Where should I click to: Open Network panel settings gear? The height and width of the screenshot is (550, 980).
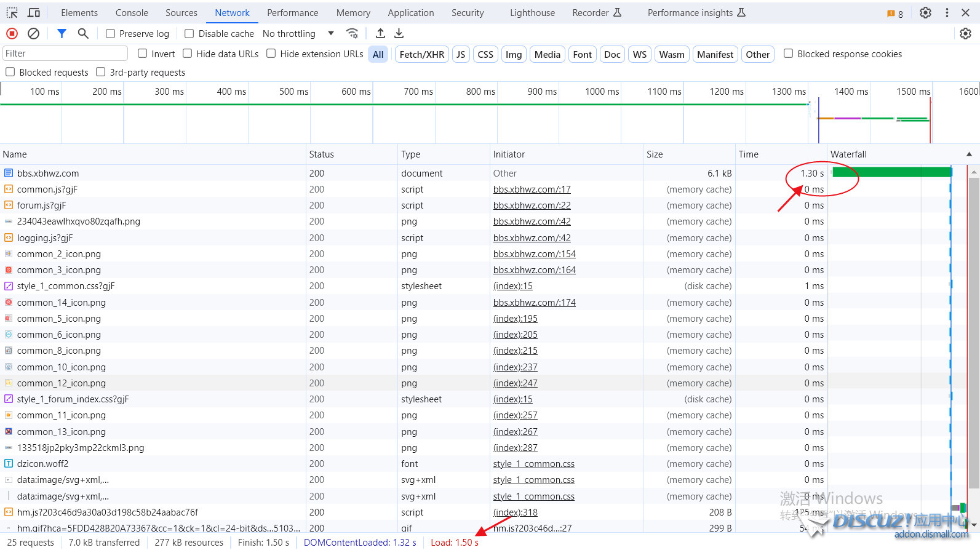coord(965,33)
